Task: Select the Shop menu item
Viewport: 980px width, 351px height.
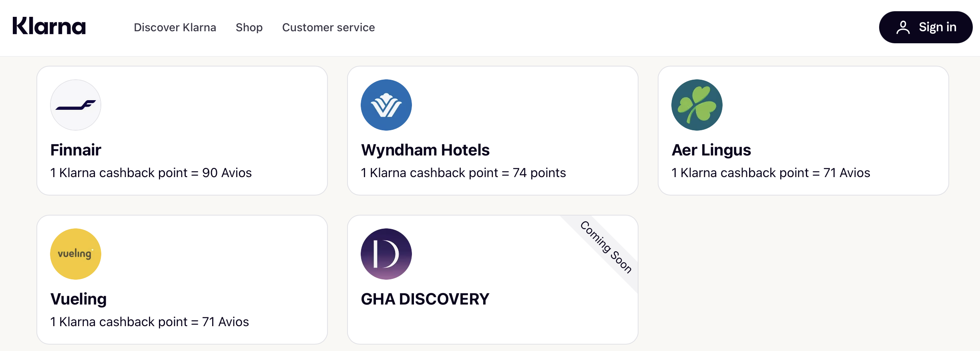Action: pyautogui.click(x=249, y=27)
